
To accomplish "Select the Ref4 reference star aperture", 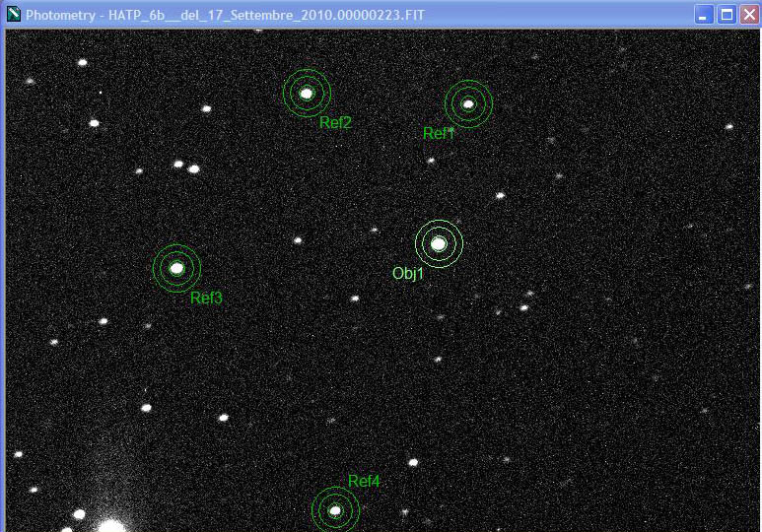I will click(x=335, y=509).
